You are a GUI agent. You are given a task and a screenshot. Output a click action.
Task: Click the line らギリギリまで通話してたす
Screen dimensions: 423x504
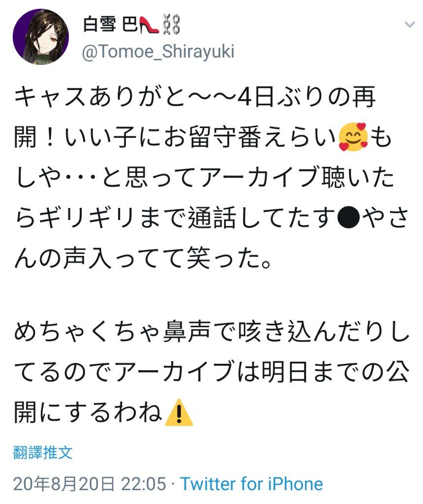click(x=175, y=217)
